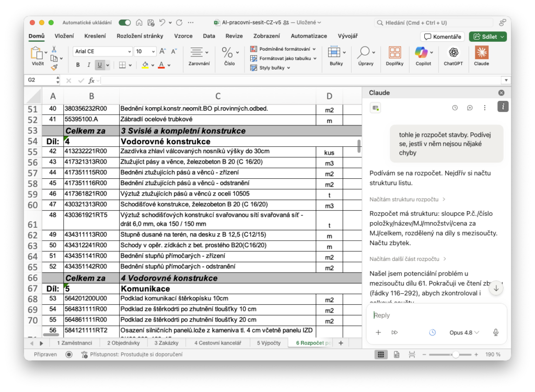The width and height of the screenshot is (535, 392).
Task: Click the Home icon in the title bar
Action: (x=139, y=22)
